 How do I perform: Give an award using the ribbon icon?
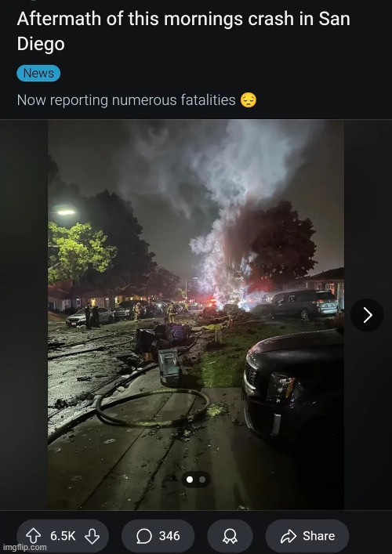coord(230,536)
